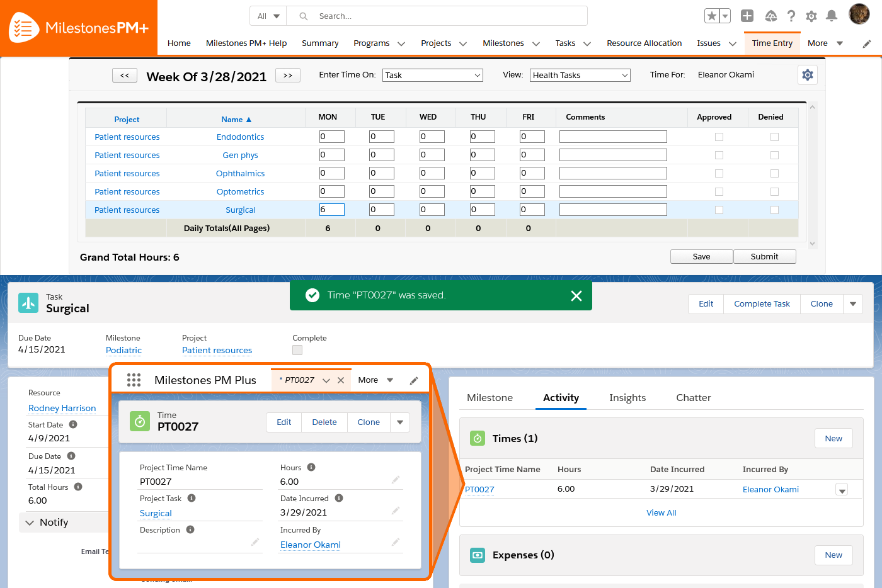Check the Approved checkbox for Endodontics
882x588 pixels.
coord(719,136)
